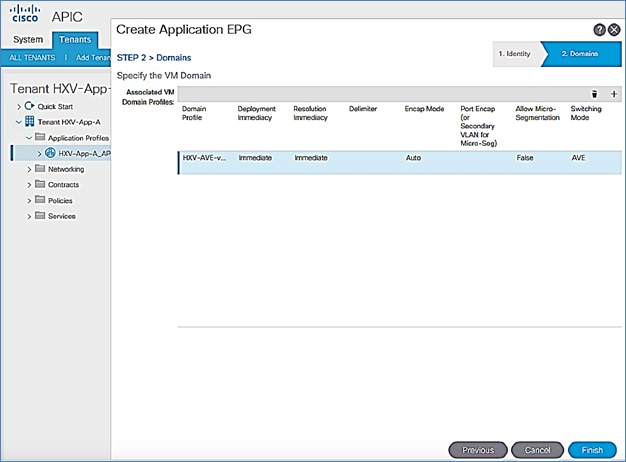This screenshot has width=626, height=462.
Task: Click the Allow Micro-Segmentation value False
Action: tap(525, 158)
